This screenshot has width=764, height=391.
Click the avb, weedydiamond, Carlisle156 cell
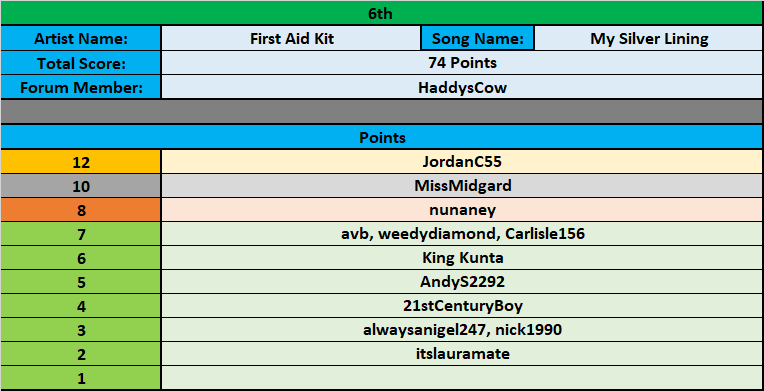tap(462, 234)
